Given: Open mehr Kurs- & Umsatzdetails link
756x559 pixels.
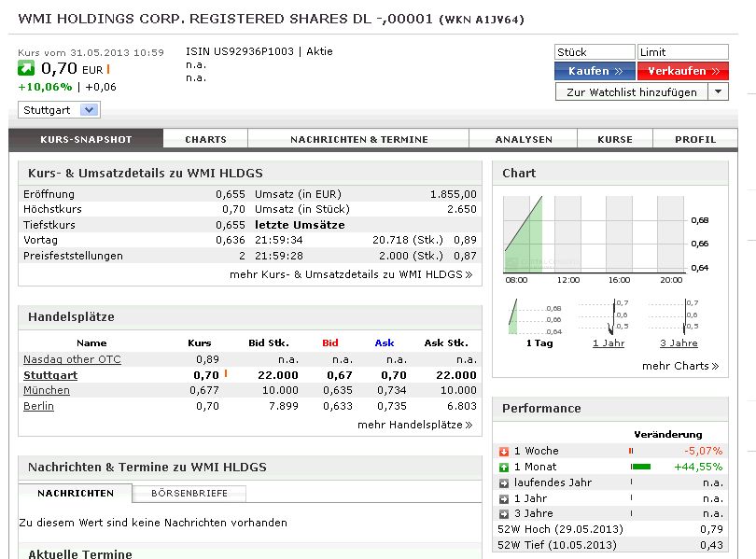Looking at the screenshot, I should 351,274.
